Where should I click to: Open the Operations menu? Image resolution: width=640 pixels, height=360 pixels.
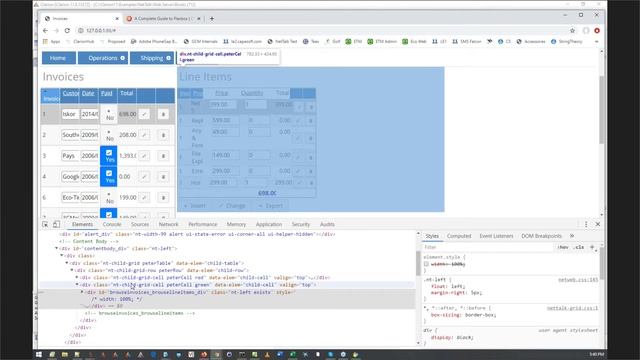tap(103, 58)
